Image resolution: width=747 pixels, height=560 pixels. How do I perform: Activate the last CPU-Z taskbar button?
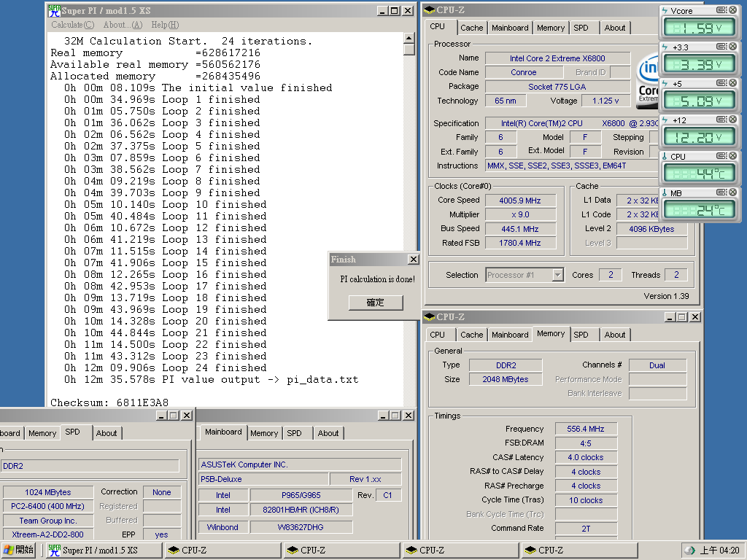(x=579, y=550)
